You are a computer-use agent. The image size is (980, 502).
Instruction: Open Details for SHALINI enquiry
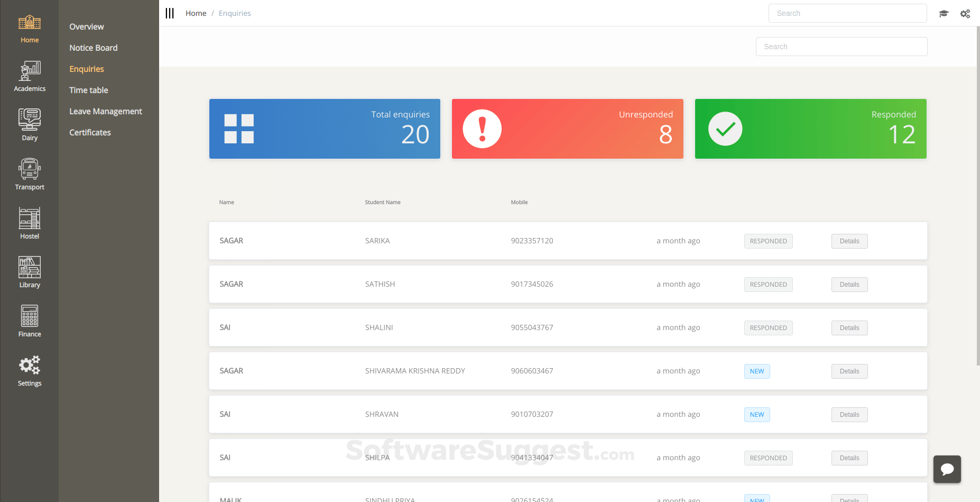tap(849, 328)
